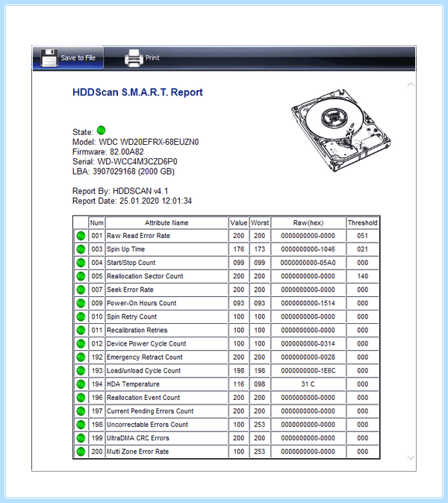Click the green State indicator
Viewport: 448px width, 503px height.
(101, 131)
